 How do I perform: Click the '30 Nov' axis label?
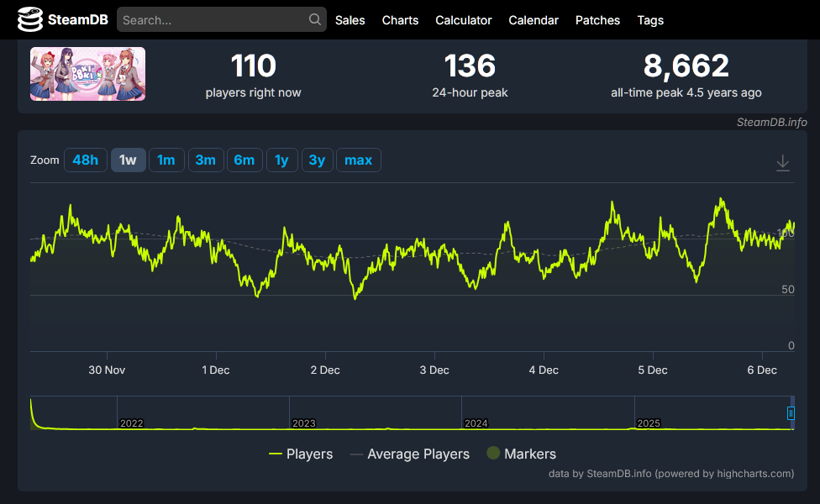pos(107,370)
